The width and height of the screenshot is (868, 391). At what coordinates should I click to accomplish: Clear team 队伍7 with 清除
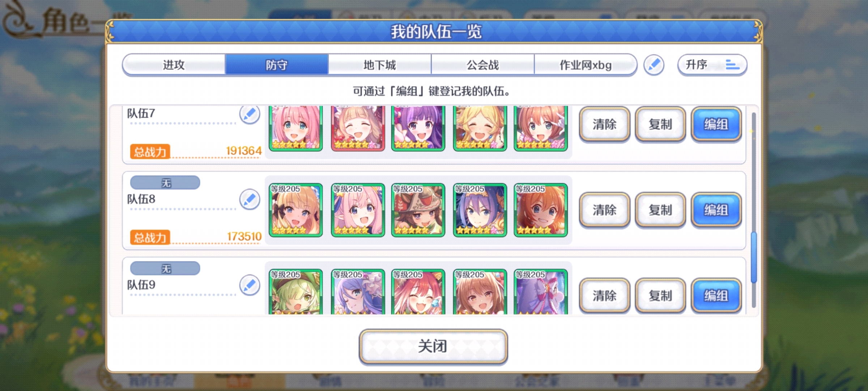(x=604, y=124)
